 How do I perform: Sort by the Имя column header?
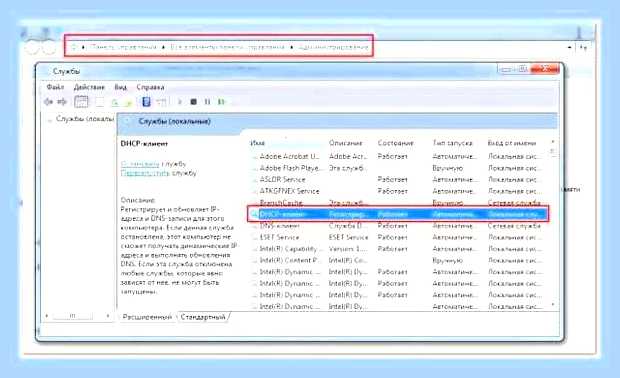pos(257,143)
